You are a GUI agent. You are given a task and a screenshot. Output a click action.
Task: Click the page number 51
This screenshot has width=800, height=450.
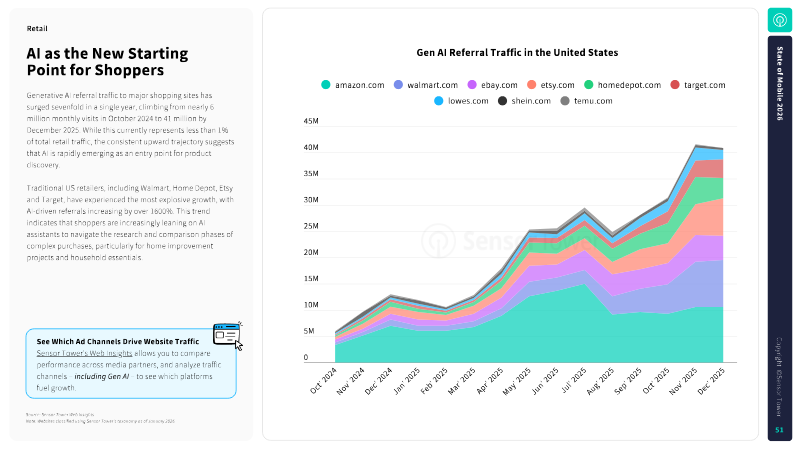[x=779, y=429]
